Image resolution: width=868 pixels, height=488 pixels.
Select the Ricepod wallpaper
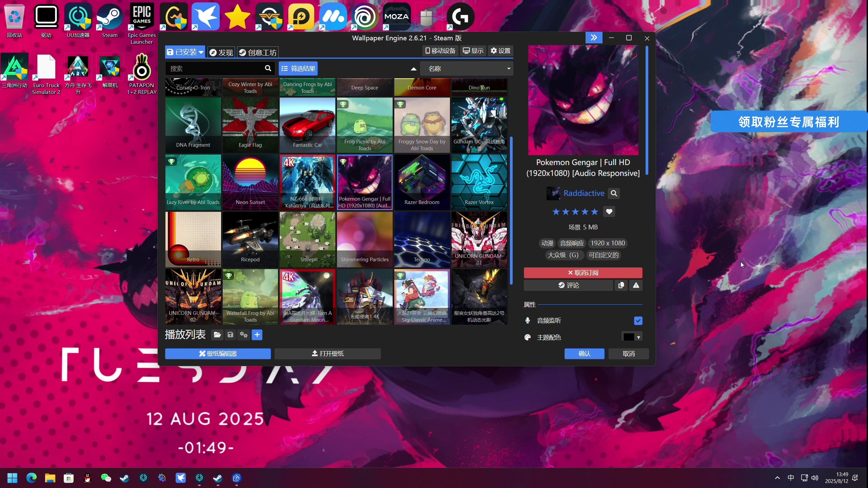(x=250, y=240)
